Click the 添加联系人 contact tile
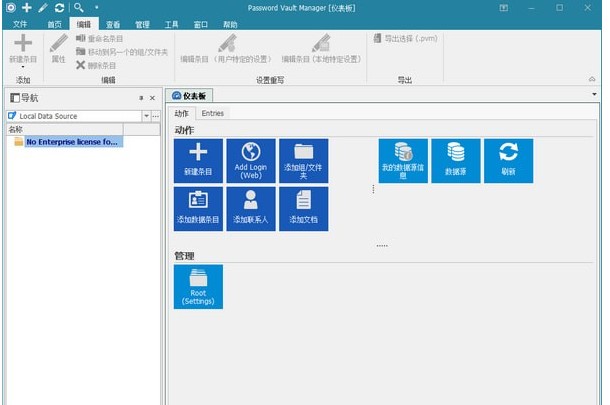The image size is (610, 405). click(250, 208)
